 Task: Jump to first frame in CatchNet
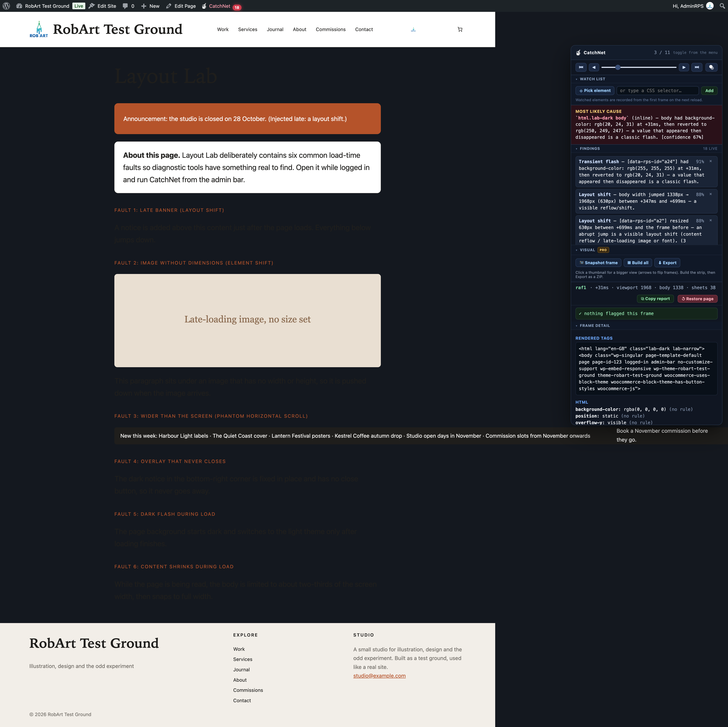tap(581, 67)
